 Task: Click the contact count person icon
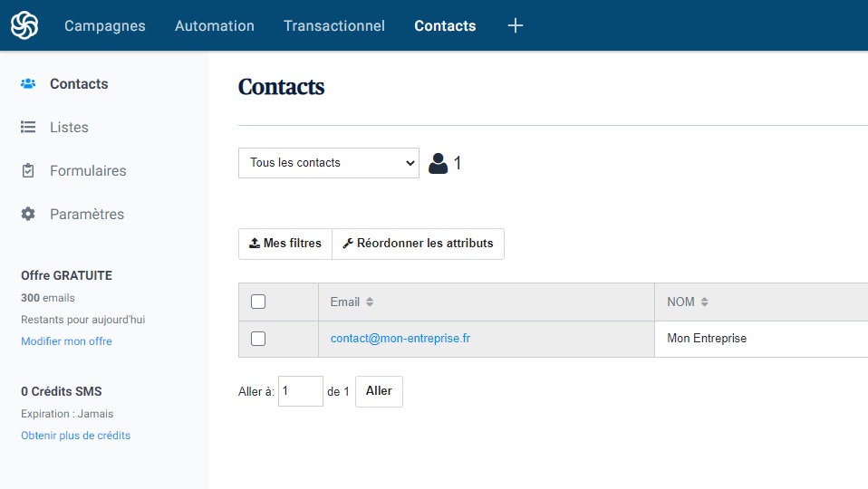tap(439, 163)
